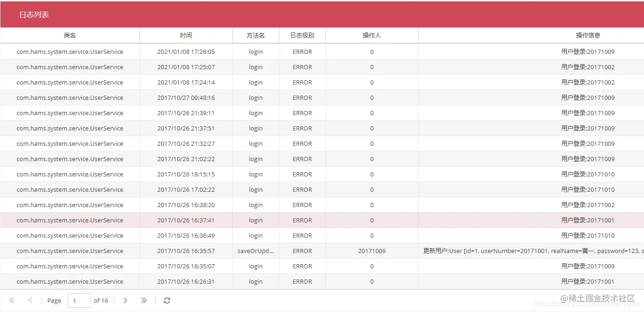The image size is (644, 312).
Task: Click class name in the 17:26:05 row
Action: (x=70, y=52)
